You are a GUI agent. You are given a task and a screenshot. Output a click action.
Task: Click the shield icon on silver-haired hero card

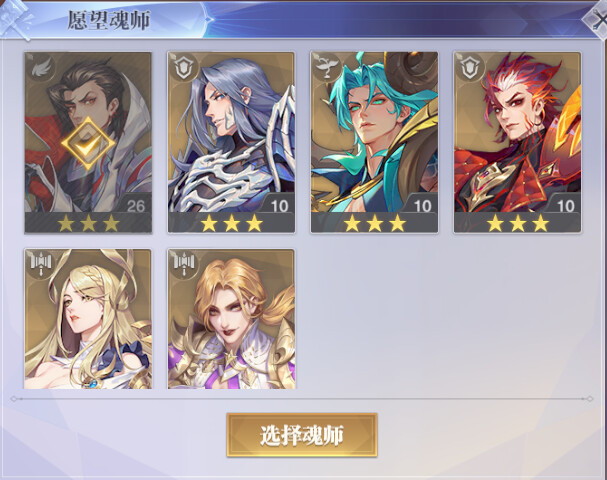(x=183, y=68)
